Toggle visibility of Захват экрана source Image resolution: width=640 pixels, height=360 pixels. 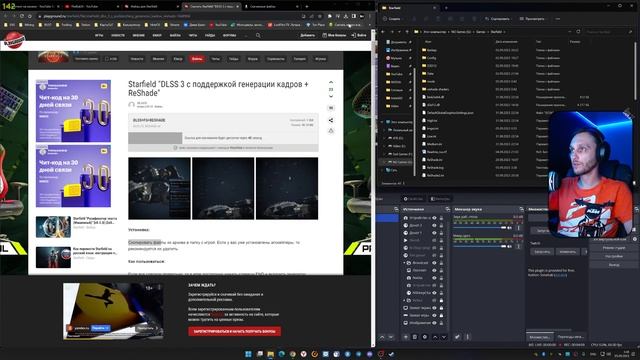[x=434, y=308]
